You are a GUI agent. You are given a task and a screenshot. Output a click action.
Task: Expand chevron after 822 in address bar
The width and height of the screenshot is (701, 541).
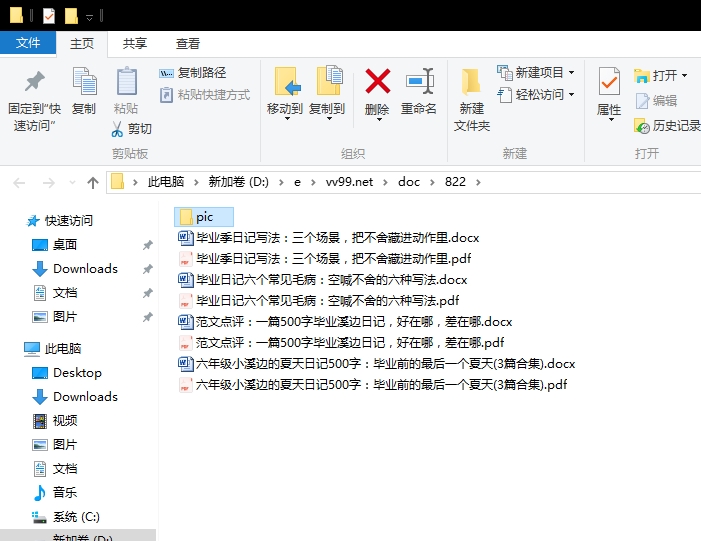(478, 182)
